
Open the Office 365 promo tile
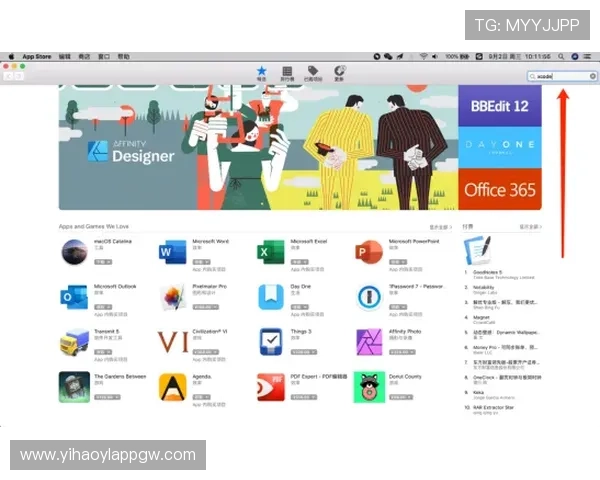coord(501,189)
